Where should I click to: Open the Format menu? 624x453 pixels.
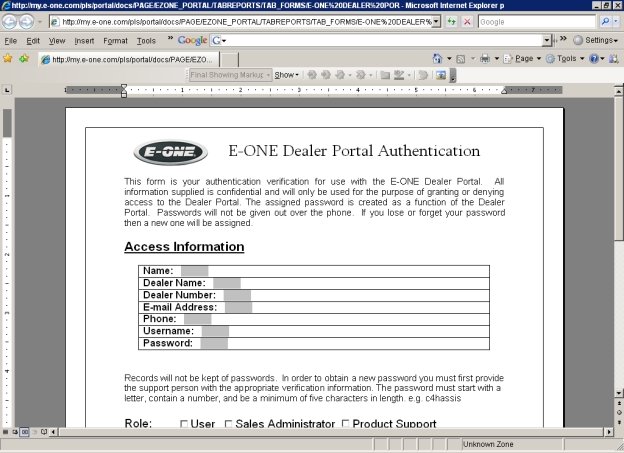point(115,41)
